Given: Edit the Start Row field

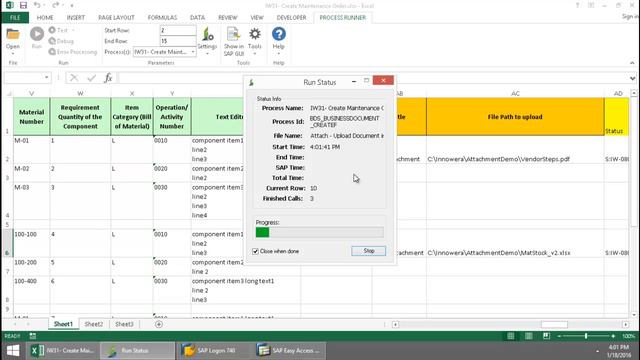Looking at the screenshot, I should 178,31.
